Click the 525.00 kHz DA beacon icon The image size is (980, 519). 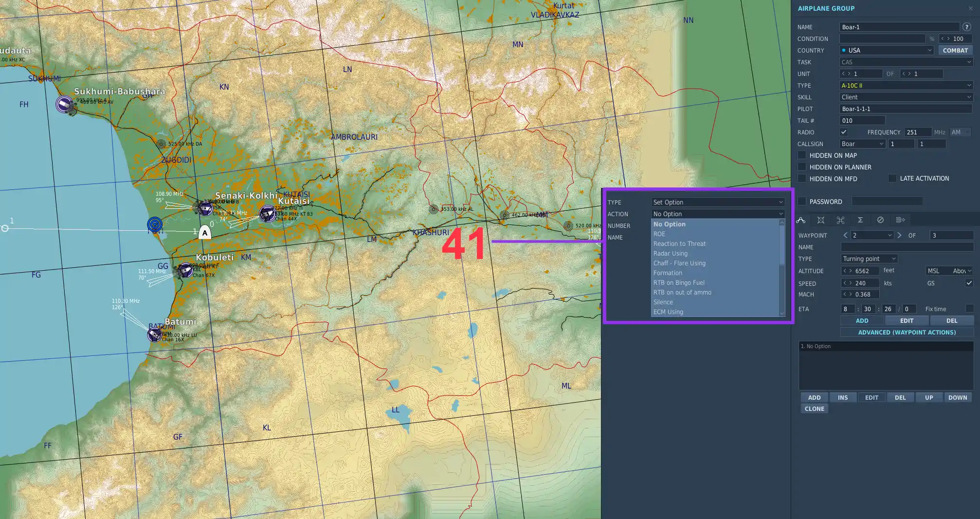point(162,144)
